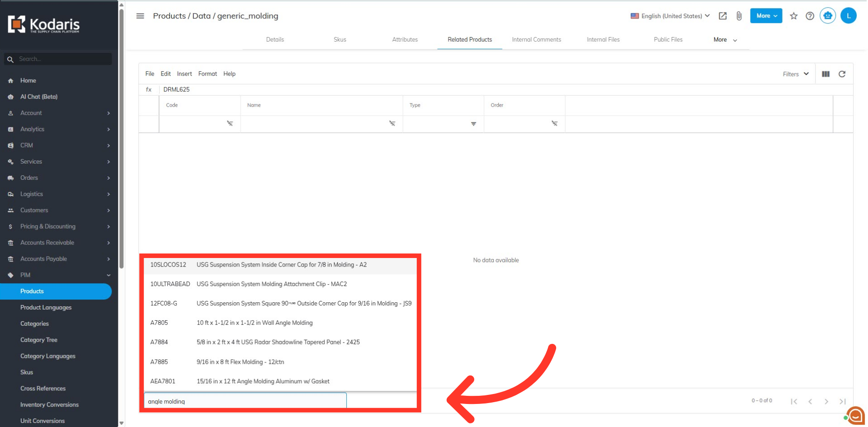Click the formula fx icon
Image resolution: width=868 pixels, height=427 pixels.
[x=149, y=89]
